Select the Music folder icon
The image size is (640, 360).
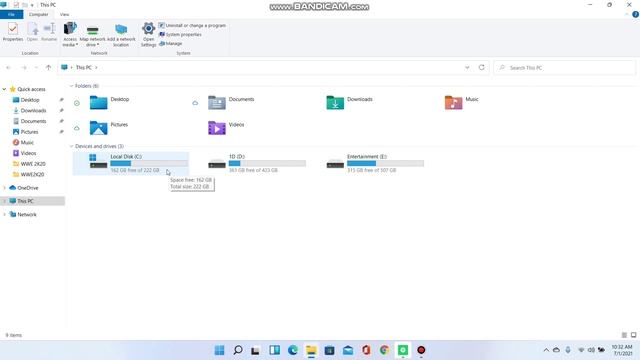453,102
